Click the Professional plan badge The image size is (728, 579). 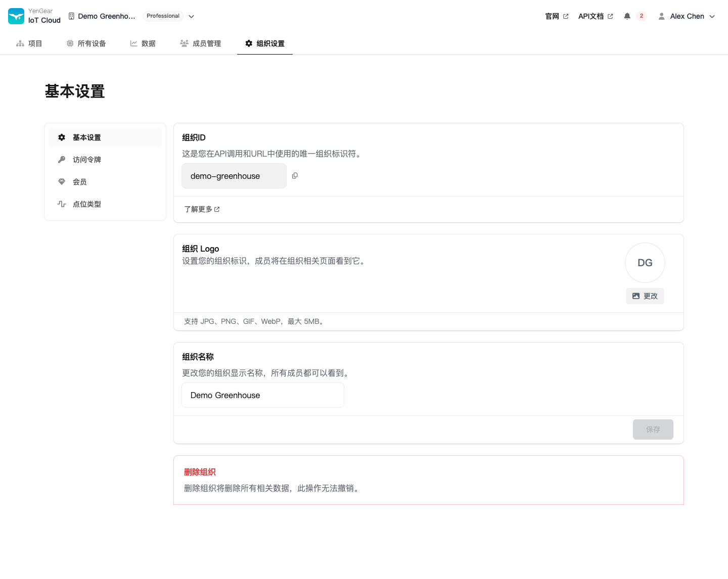pos(163,16)
